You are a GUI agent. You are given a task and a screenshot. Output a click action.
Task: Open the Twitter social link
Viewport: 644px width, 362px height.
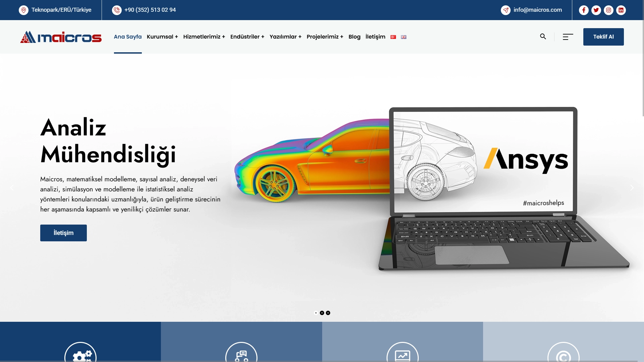point(596,10)
